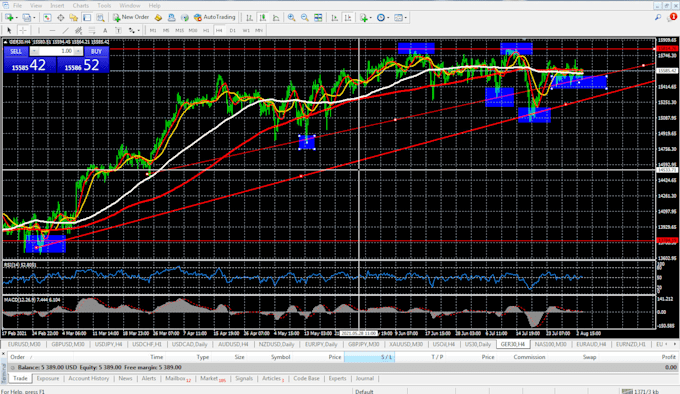The image size is (680, 394).
Task: Open the Periodicity clock icon
Action: 381,18
